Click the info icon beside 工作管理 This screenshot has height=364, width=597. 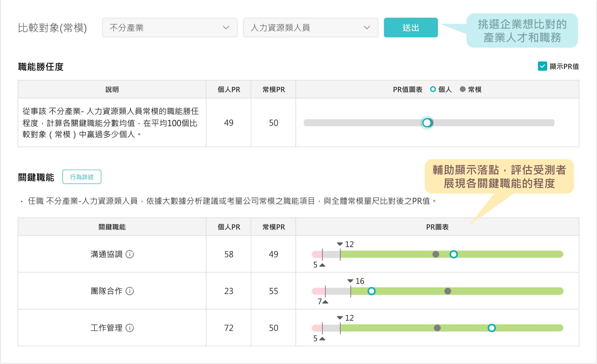point(130,328)
